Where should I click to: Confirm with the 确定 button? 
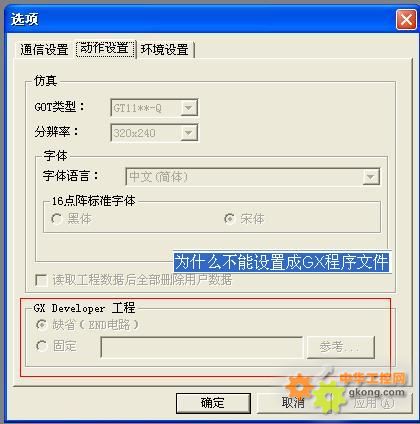coord(213,403)
